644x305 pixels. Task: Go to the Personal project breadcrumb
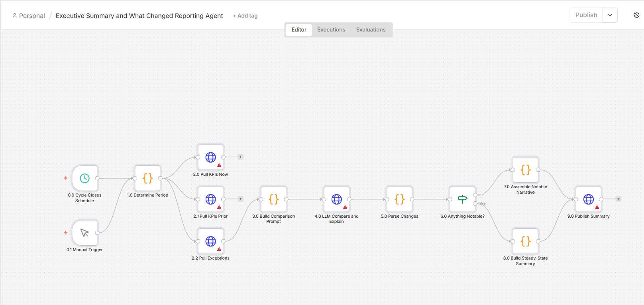tap(29, 16)
